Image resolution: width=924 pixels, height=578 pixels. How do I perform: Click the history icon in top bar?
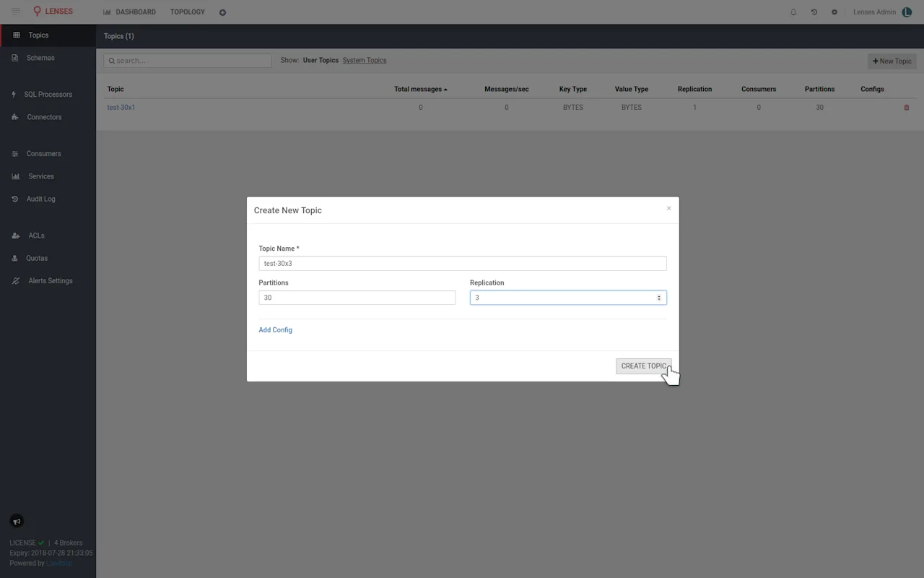[814, 12]
